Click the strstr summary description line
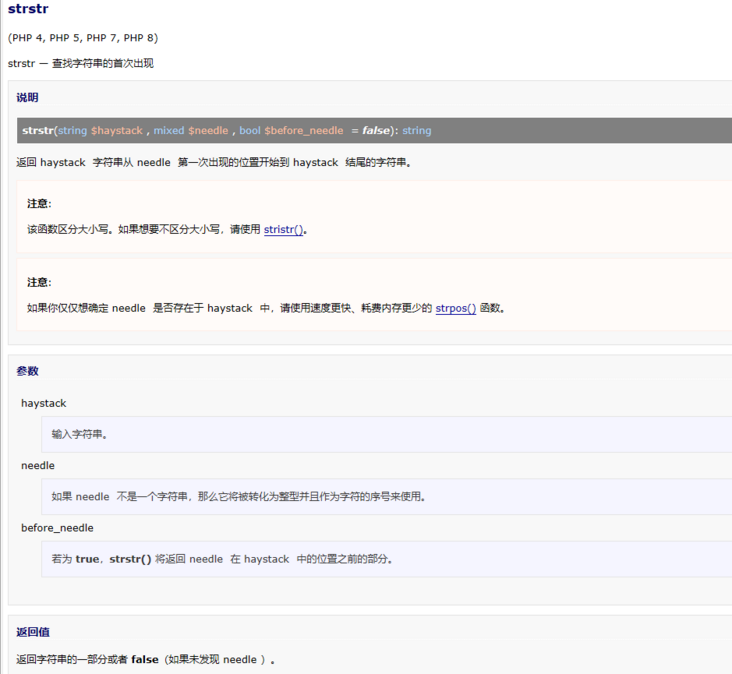This screenshot has height=674, width=732. (81, 63)
